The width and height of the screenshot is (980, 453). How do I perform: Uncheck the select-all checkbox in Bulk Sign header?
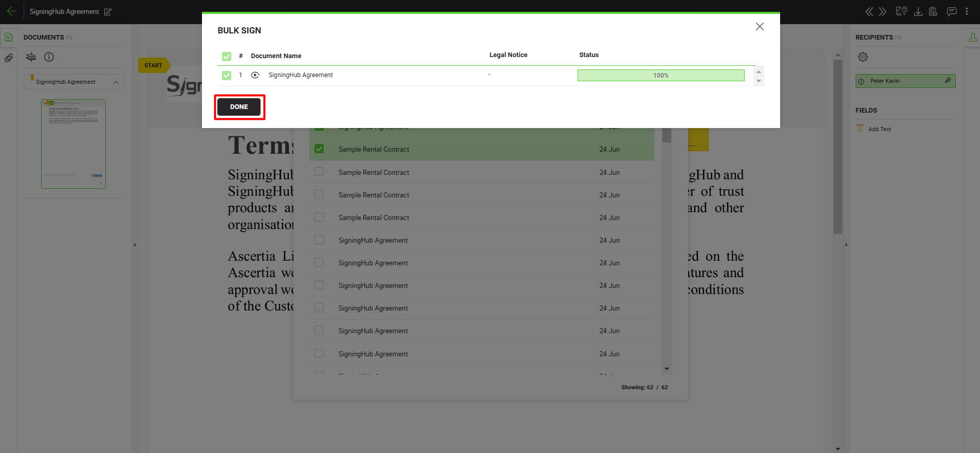(x=227, y=57)
